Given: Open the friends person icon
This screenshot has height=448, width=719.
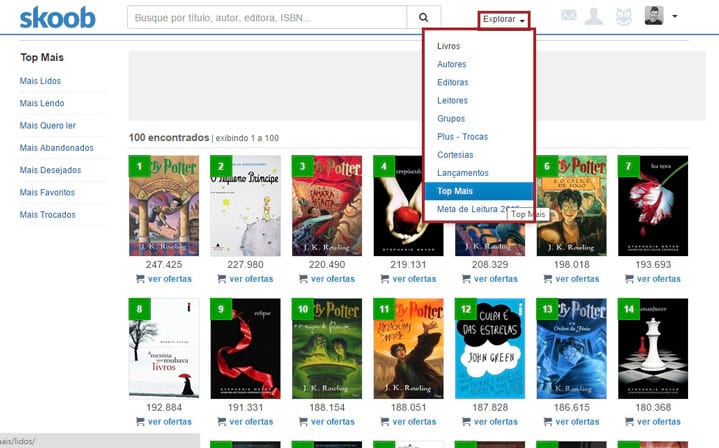Looking at the screenshot, I should point(593,17).
